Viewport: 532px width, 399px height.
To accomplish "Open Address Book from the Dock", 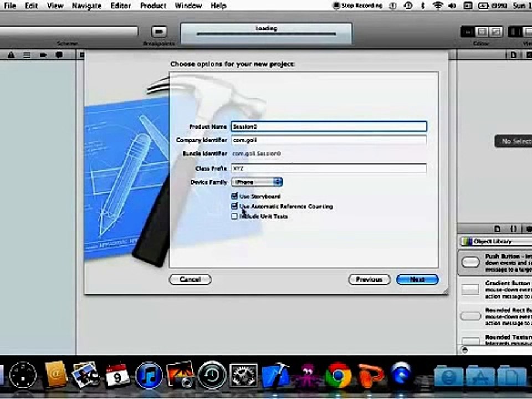I will (x=55, y=375).
